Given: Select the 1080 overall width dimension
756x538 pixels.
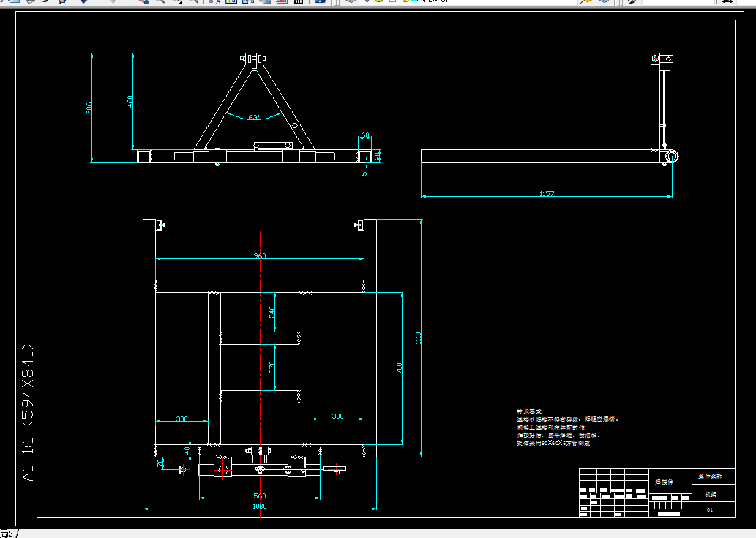Looking at the screenshot, I should pos(259,507).
